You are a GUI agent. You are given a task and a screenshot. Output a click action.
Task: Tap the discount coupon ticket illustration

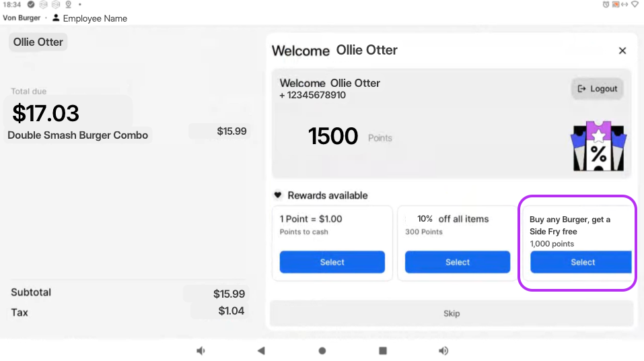[598, 146]
